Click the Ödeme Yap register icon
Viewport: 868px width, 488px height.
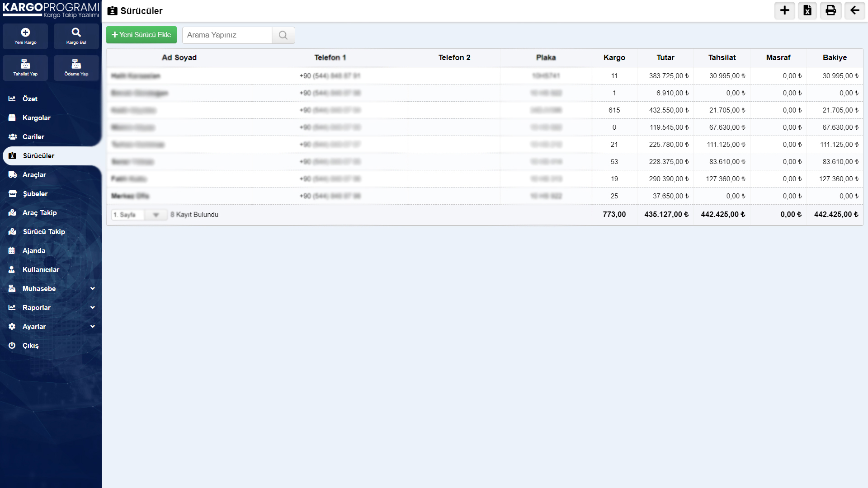(x=76, y=64)
